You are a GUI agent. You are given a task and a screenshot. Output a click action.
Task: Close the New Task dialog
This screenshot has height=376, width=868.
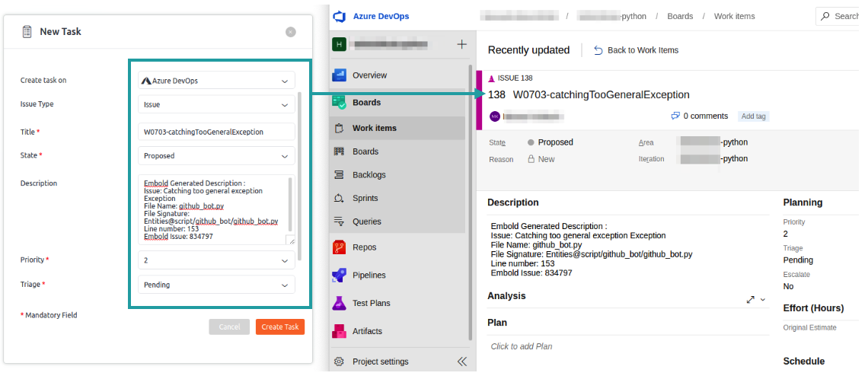coord(291,32)
